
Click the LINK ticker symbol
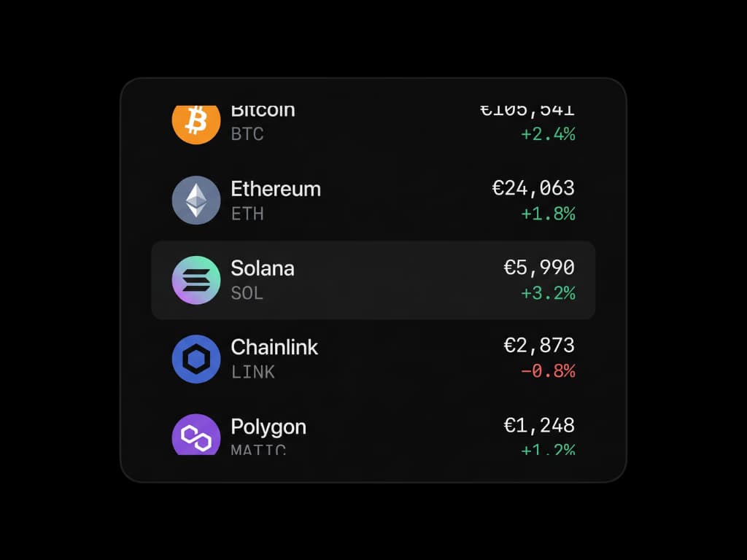point(253,372)
